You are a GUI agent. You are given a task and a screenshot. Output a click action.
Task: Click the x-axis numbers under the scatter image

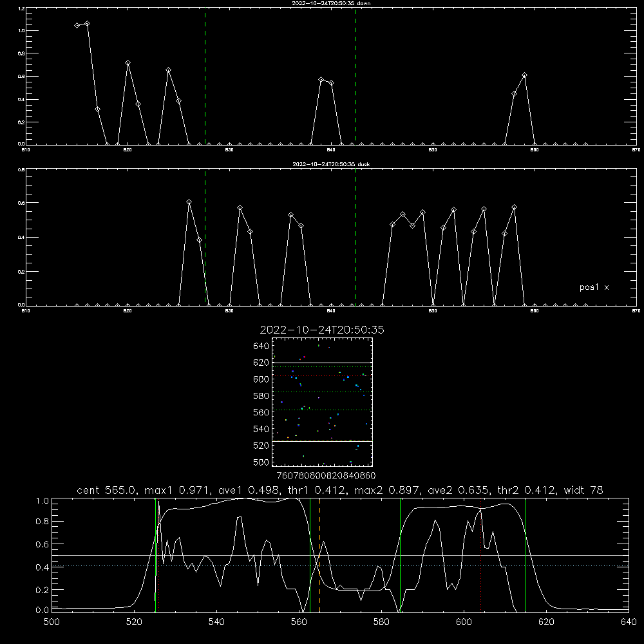(326, 475)
